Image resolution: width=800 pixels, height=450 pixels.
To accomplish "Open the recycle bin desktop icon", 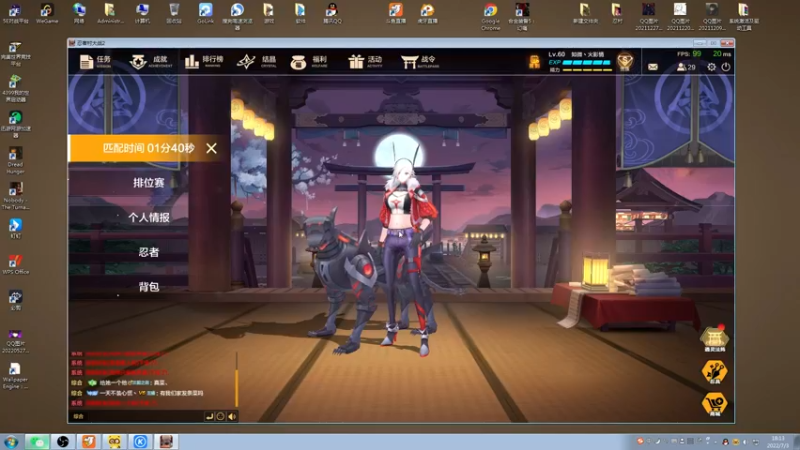I will pos(174,14).
